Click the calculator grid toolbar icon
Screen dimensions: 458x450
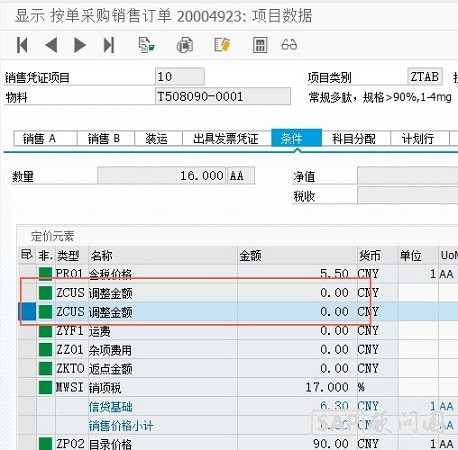point(260,45)
